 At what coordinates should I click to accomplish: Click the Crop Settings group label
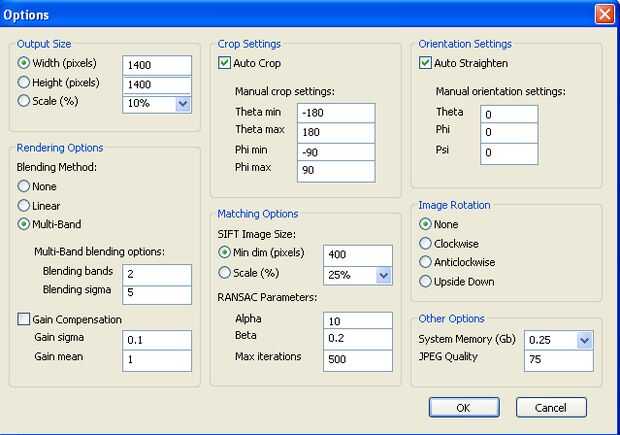pyautogui.click(x=249, y=44)
